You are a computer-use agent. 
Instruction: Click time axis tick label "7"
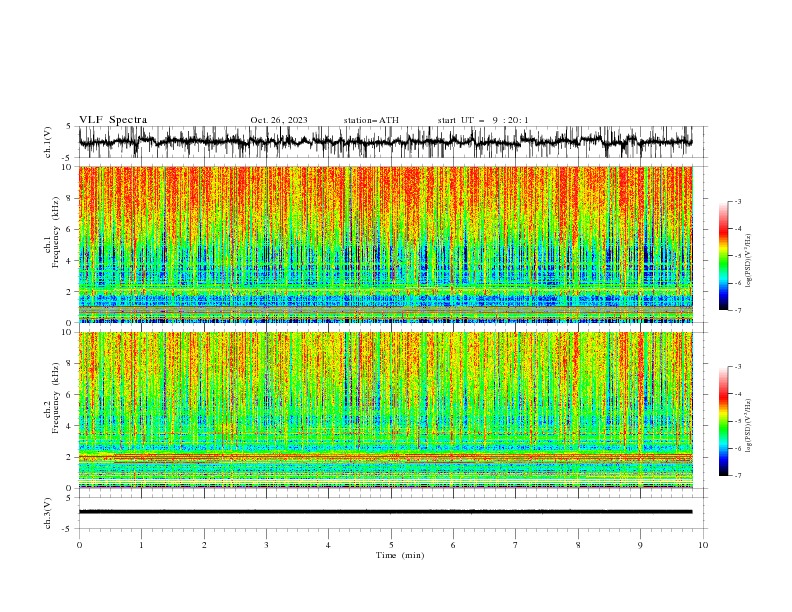(x=516, y=545)
